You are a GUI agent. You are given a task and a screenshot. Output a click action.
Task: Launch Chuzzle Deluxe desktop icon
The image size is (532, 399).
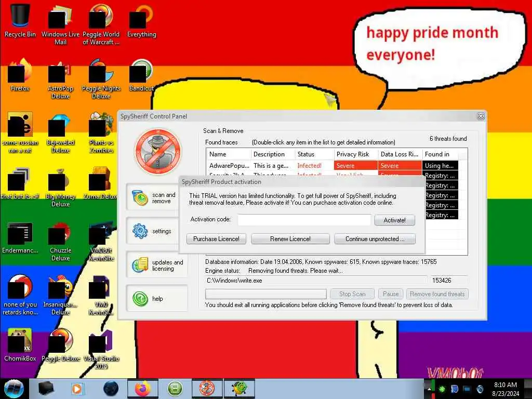[x=60, y=241]
